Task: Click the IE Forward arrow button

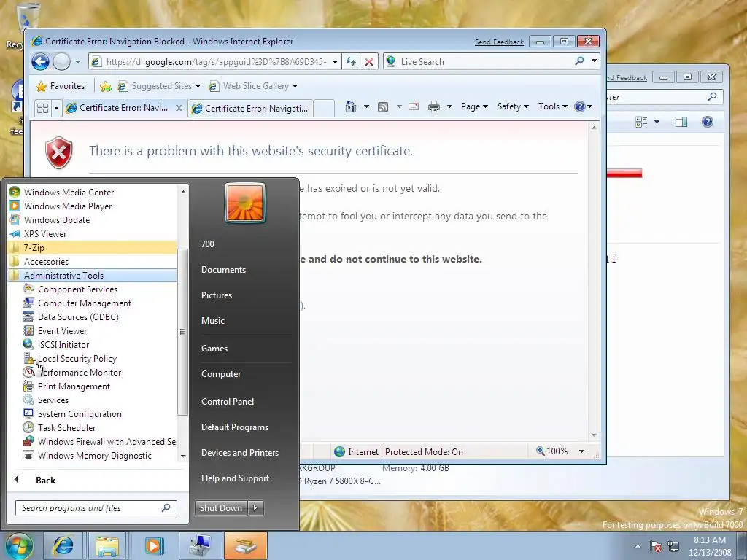Action: point(61,61)
